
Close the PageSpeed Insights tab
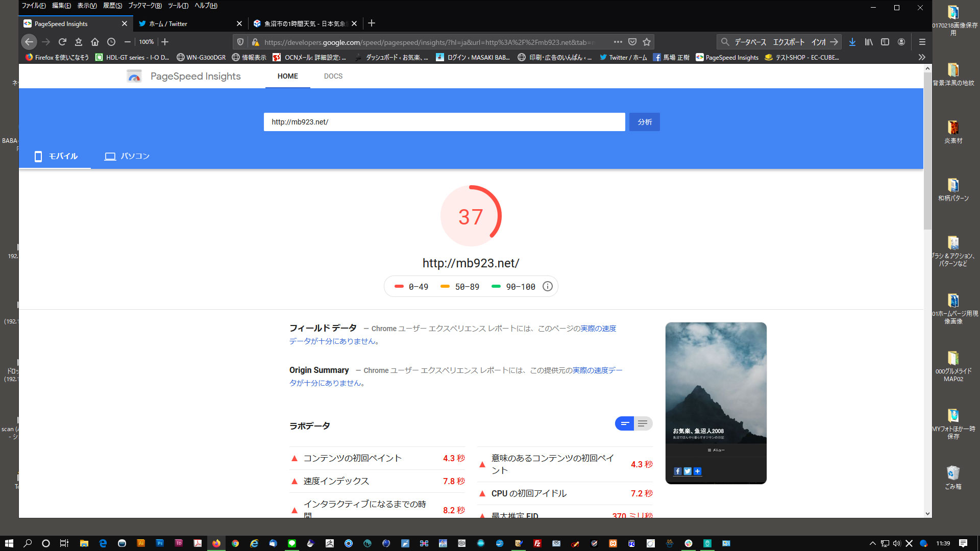(124, 23)
